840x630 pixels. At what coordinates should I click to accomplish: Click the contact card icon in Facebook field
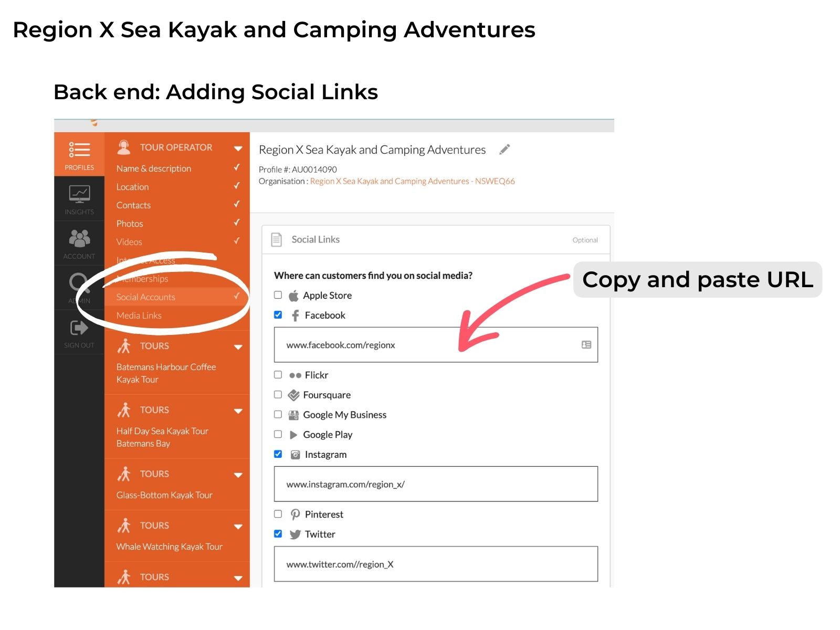(x=586, y=345)
